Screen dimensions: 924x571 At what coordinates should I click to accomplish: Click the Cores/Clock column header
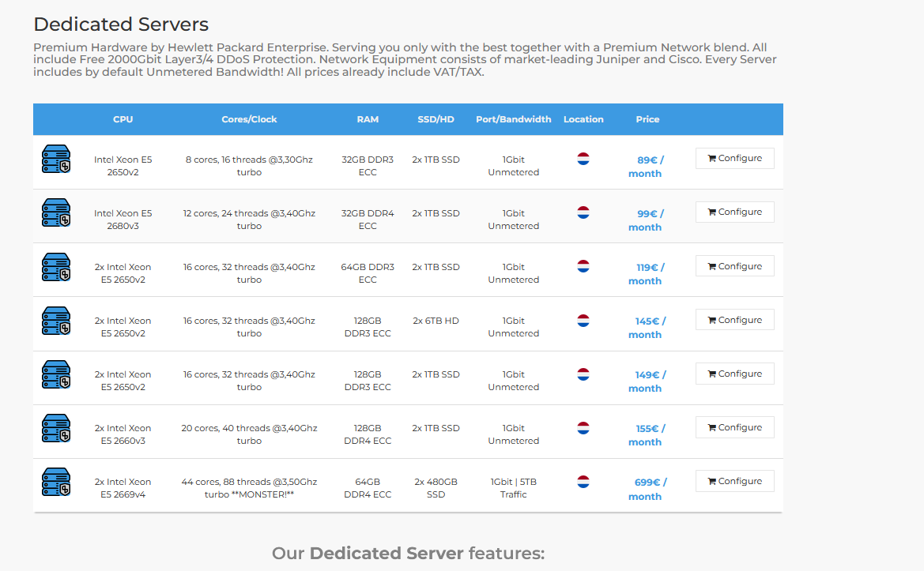(x=249, y=119)
